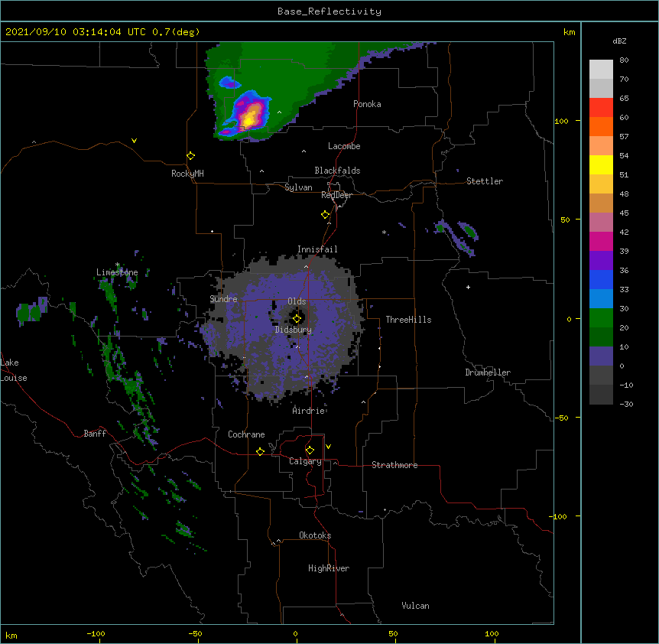This screenshot has height=644, width=659.
Task: Click the ThreeHills label
Action: pos(408,320)
